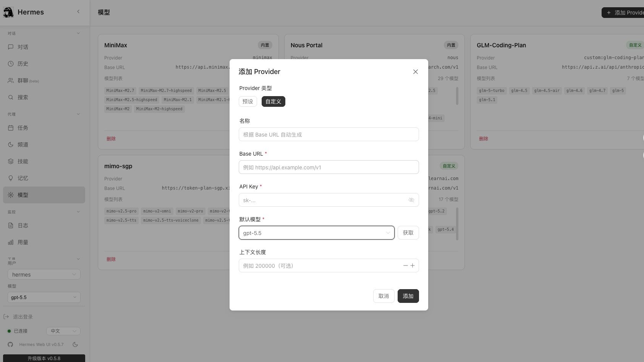Screen dimensions: 644x362
Task: Collapse the 对话 section header
Action: click(x=44, y=33)
